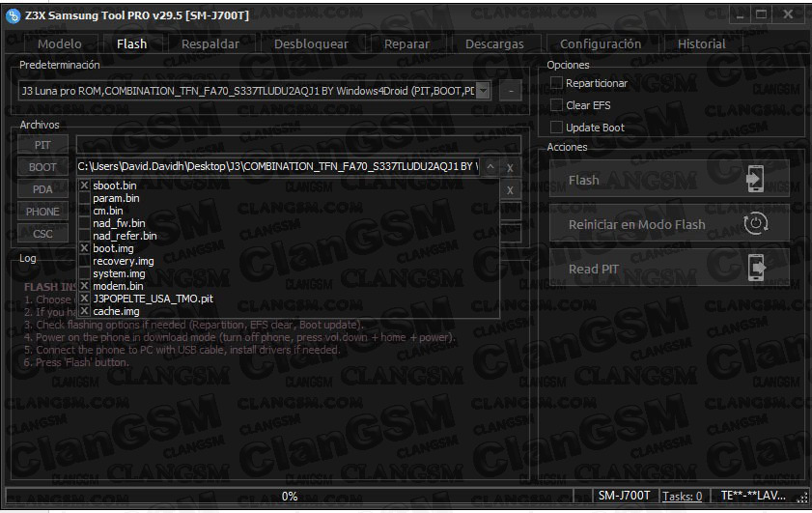Check the param.bin file
812x513 pixels.
pos(84,198)
